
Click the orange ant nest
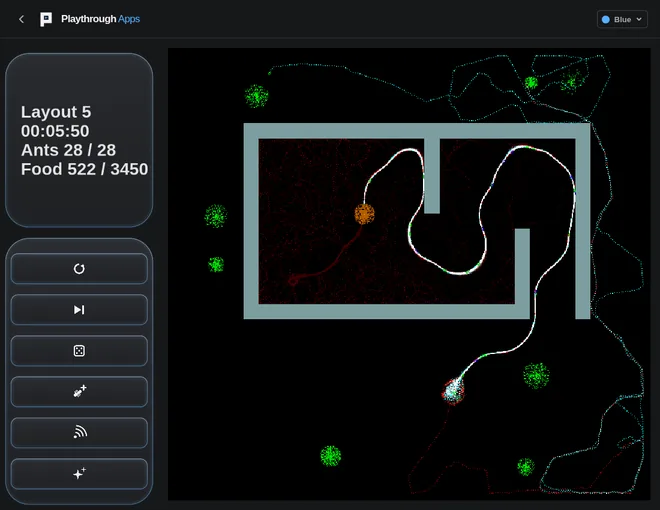point(365,214)
